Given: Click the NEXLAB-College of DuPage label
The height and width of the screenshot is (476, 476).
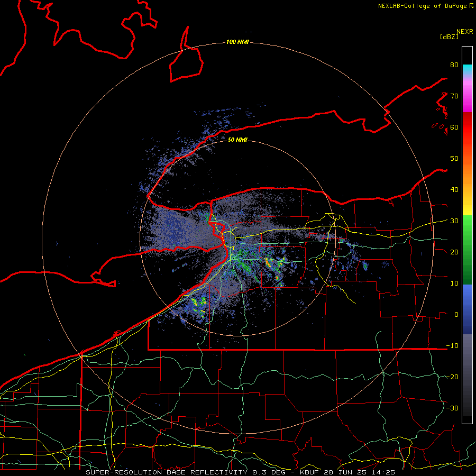Looking at the screenshot, I should click(423, 6).
